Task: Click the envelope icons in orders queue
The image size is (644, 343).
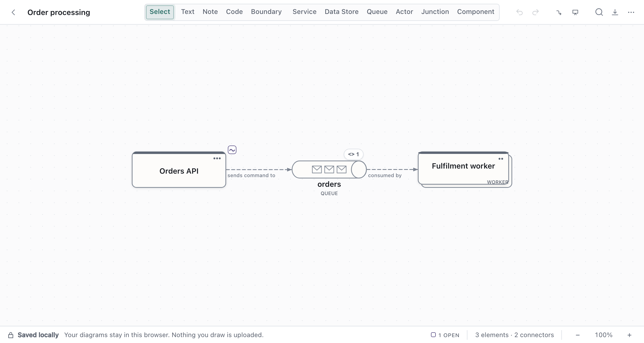Action: tap(329, 169)
